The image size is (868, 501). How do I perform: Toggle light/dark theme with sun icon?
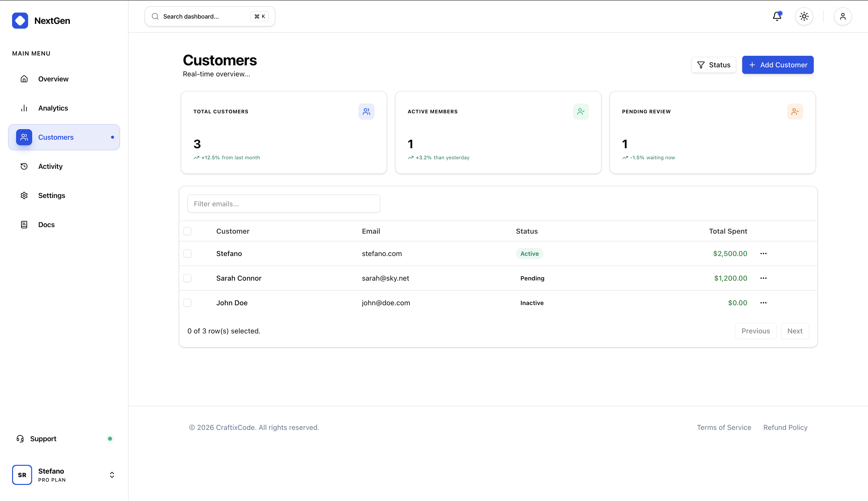pos(804,16)
